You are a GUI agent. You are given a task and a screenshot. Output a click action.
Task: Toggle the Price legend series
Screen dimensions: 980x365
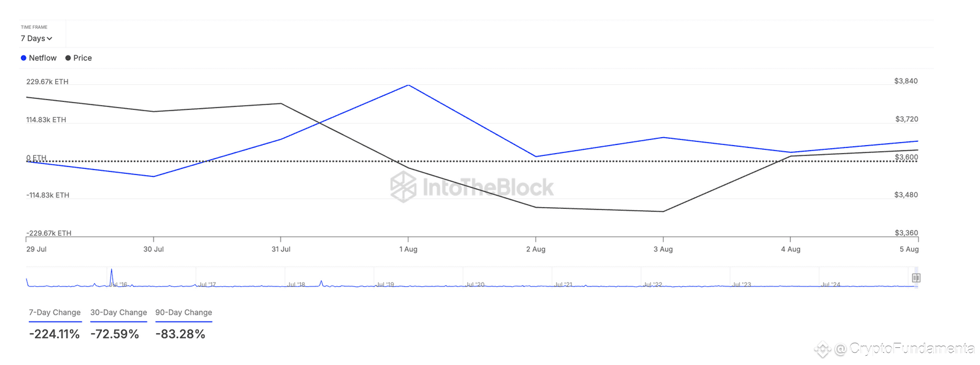click(79, 58)
